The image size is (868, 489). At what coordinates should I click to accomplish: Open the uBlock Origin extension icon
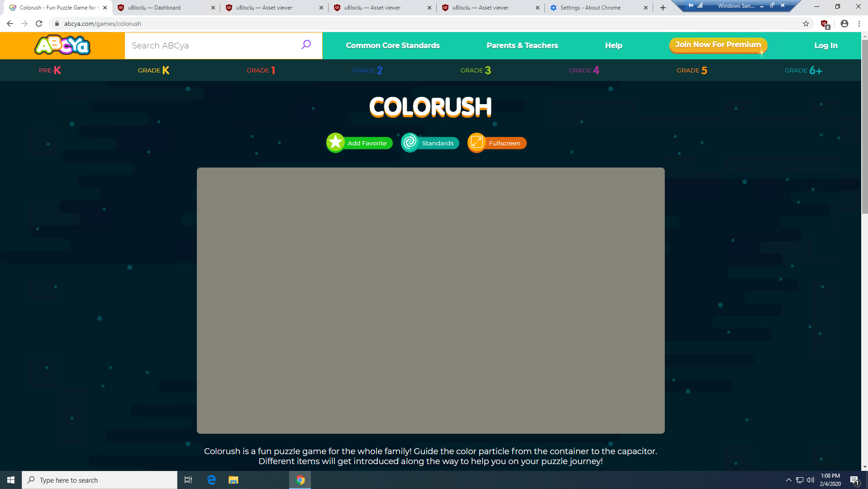click(825, 24)
